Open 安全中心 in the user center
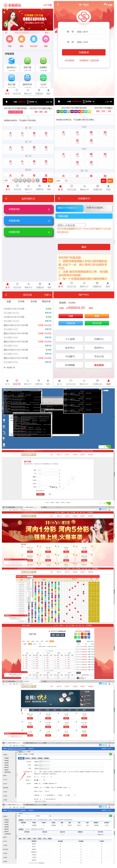The image size is (117, 868). click(70, 348)
